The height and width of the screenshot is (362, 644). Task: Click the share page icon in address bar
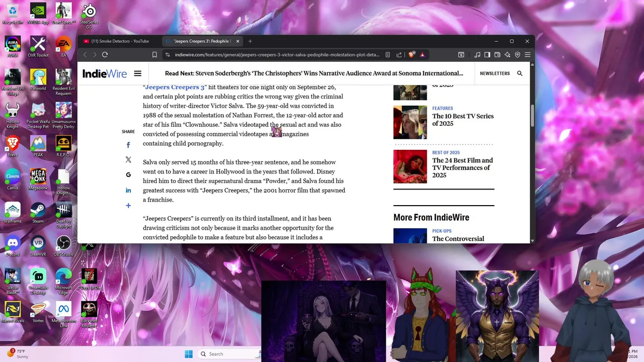[399, 55]
